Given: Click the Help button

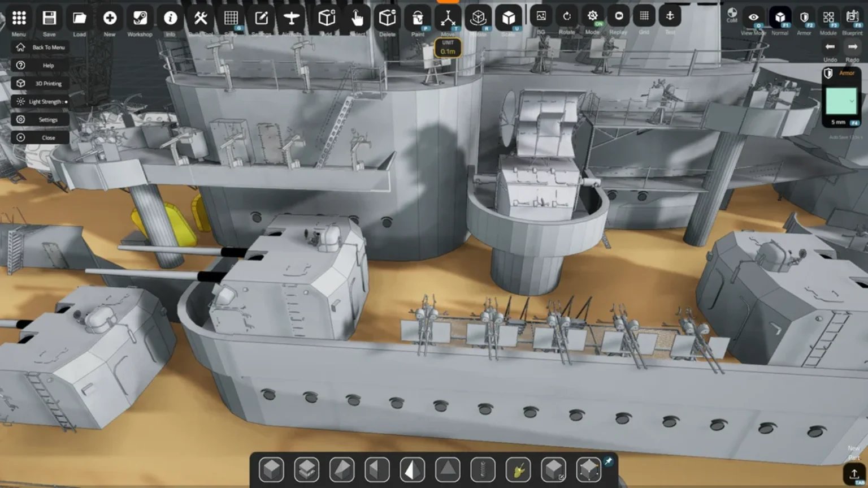Looking at the screenshot, I should pos(41,66).
